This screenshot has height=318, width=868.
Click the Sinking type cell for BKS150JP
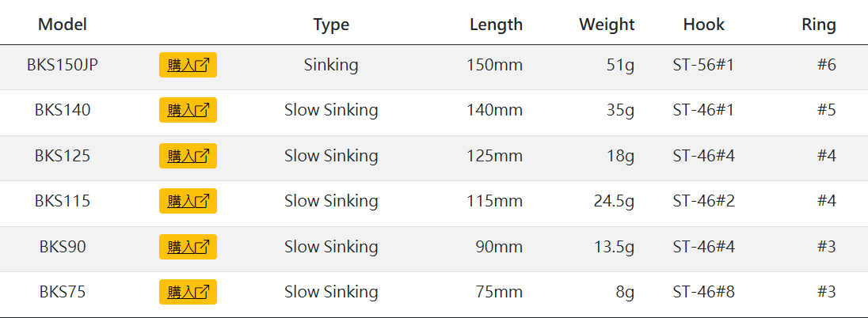click(331, 65)
